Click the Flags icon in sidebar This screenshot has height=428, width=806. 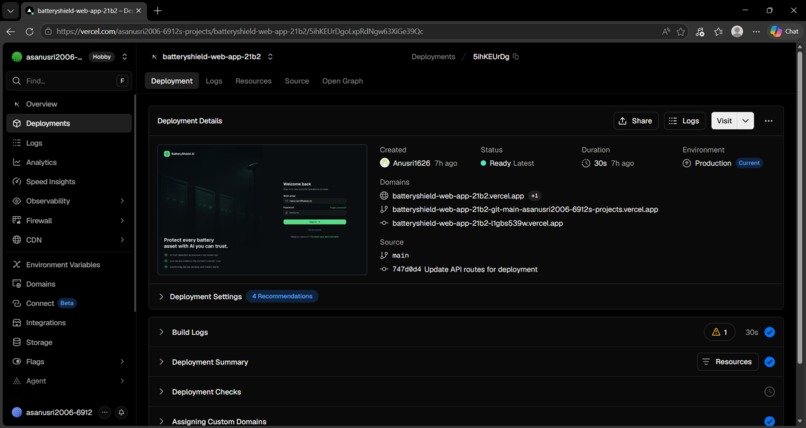pyautogui.click(x=16, y=362)
